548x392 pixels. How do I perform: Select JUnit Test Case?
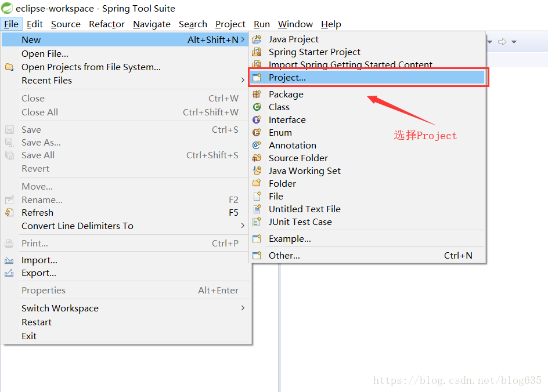click(x=367, y=222)
